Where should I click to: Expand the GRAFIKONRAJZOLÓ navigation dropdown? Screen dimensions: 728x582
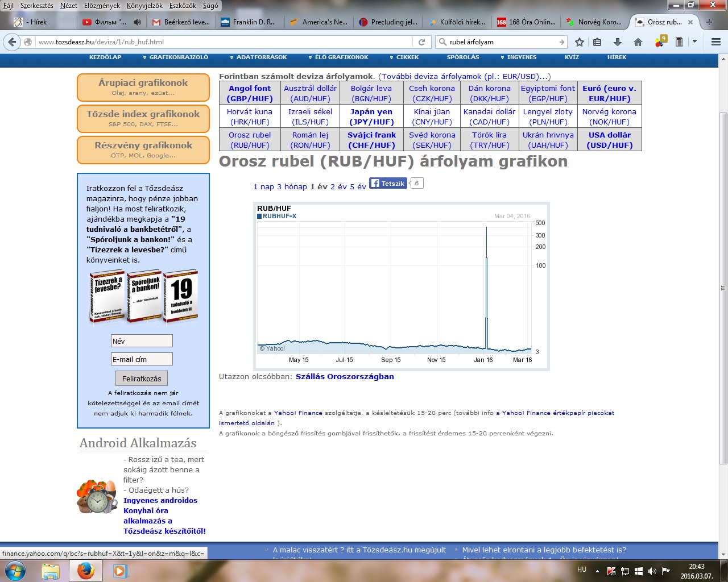point(175,57)
